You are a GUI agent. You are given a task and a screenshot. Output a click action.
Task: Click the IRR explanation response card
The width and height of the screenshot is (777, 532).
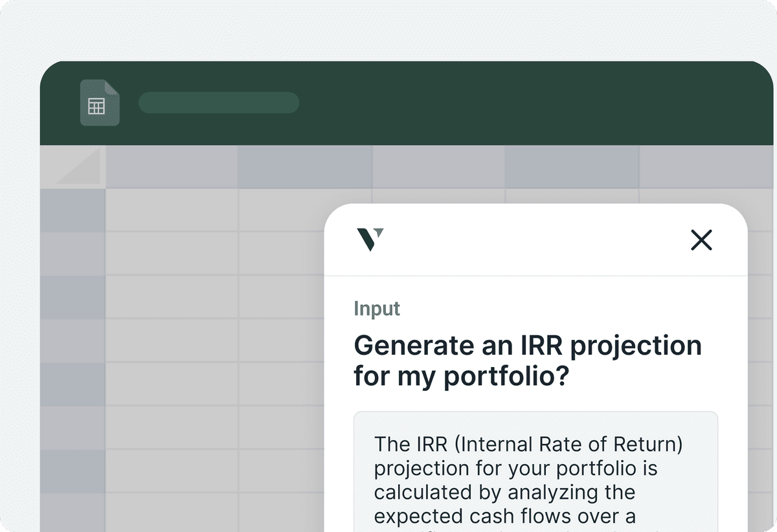[x=534, y=479]
